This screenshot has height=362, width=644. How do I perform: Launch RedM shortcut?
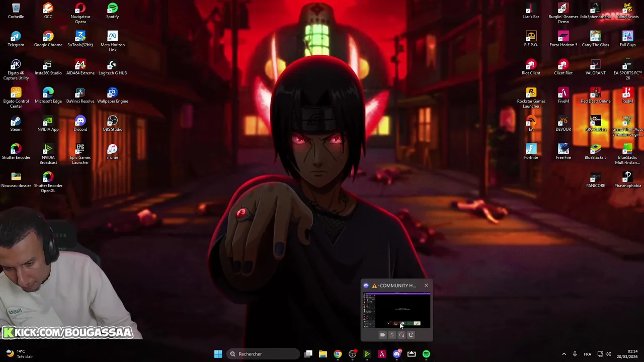point(627,96)
